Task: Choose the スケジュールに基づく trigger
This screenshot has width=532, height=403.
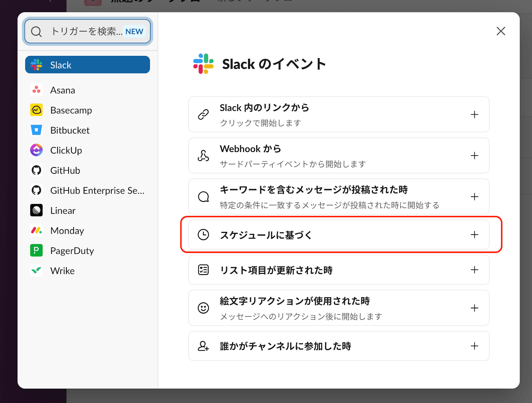Action: pos(339,235)
